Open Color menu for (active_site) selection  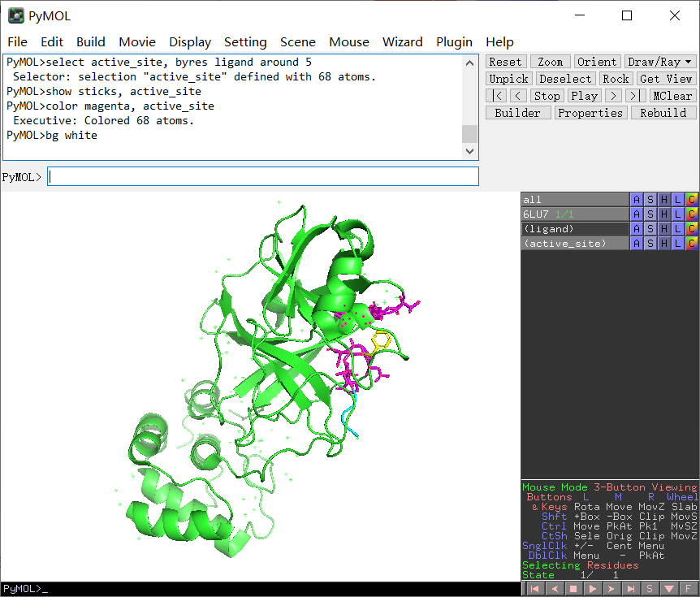[692, 244]
